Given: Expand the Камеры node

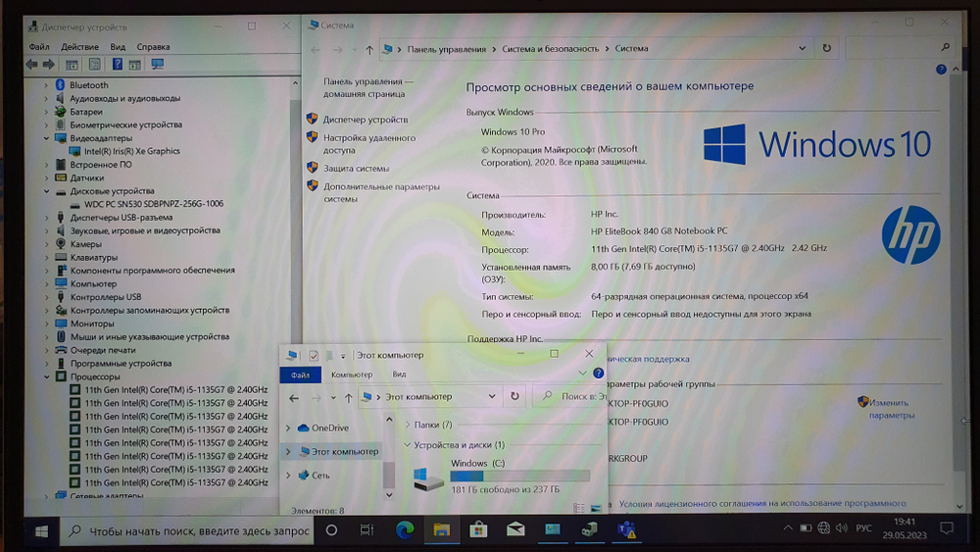Looking at the screenshot, I should (x=46, y=244).
